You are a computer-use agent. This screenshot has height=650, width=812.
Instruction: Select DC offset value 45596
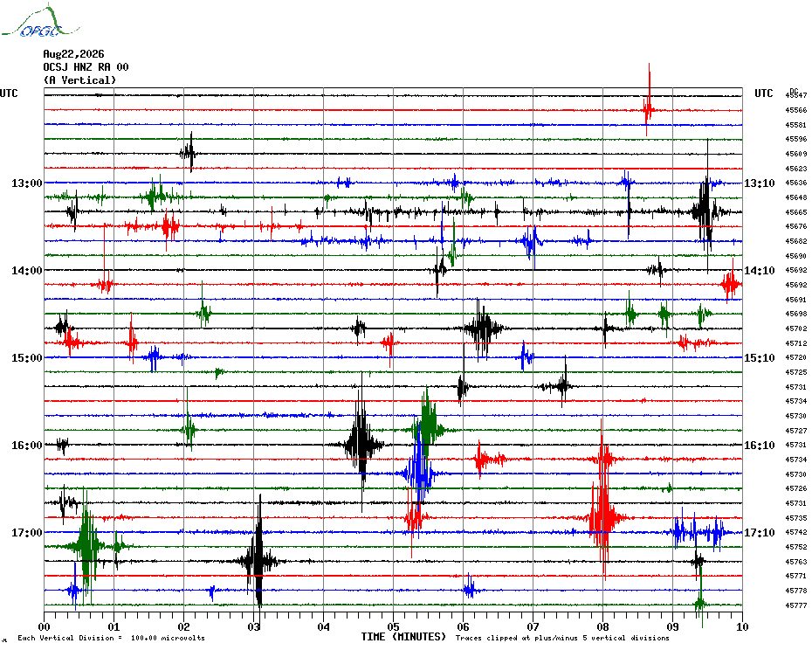tap(796, 139)
